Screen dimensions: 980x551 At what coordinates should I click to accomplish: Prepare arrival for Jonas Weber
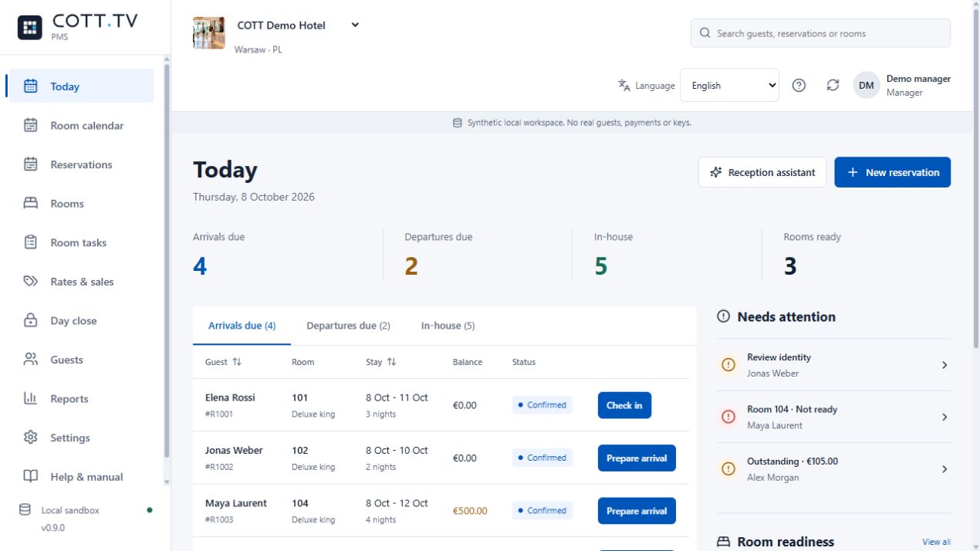coord(637,458)
